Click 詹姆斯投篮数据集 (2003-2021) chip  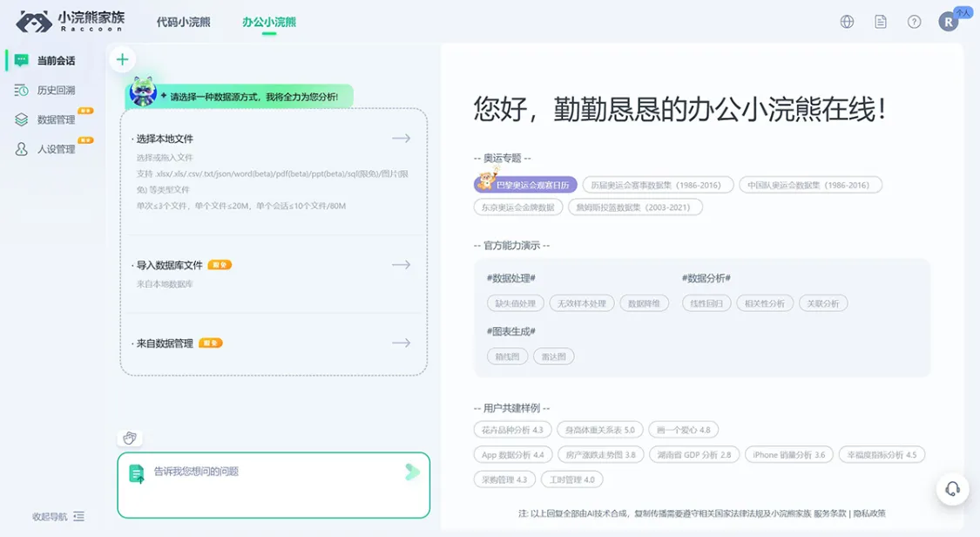(635, 207)
